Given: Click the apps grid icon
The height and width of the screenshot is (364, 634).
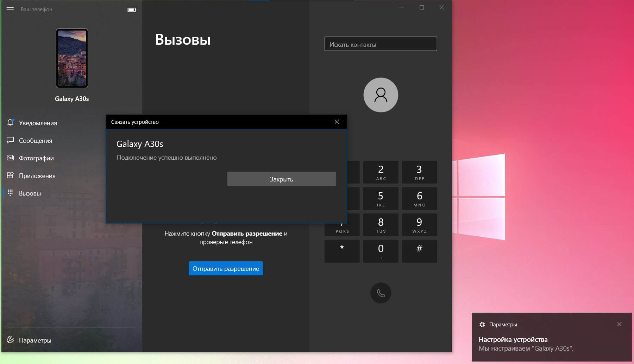Looking at the screenshot, I should pos(10,175).
